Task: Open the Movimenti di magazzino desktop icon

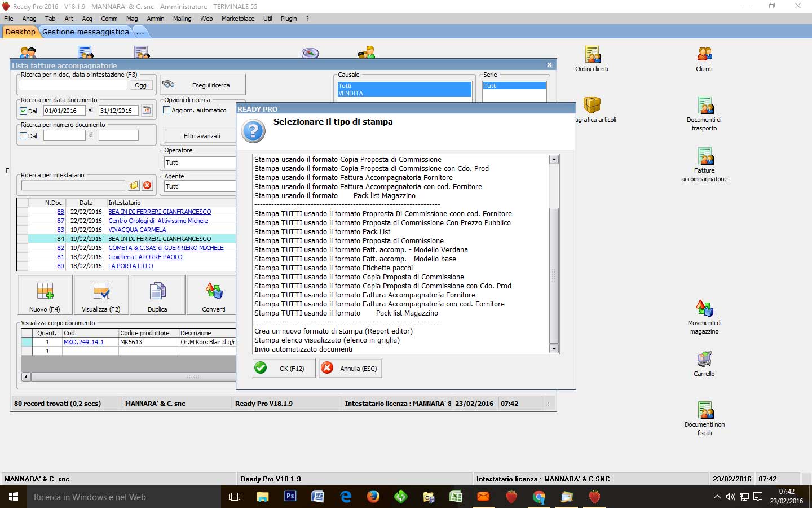Action: (x=704, y=317)
